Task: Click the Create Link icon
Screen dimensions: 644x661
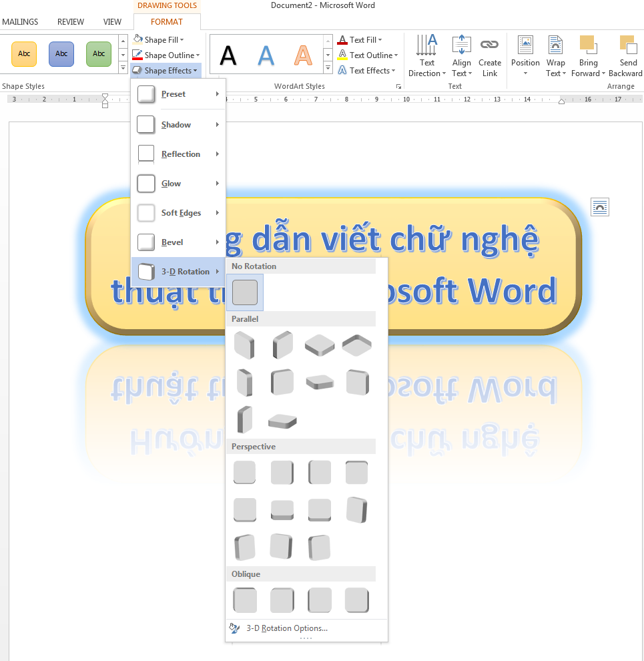Action: pos(489,55)
